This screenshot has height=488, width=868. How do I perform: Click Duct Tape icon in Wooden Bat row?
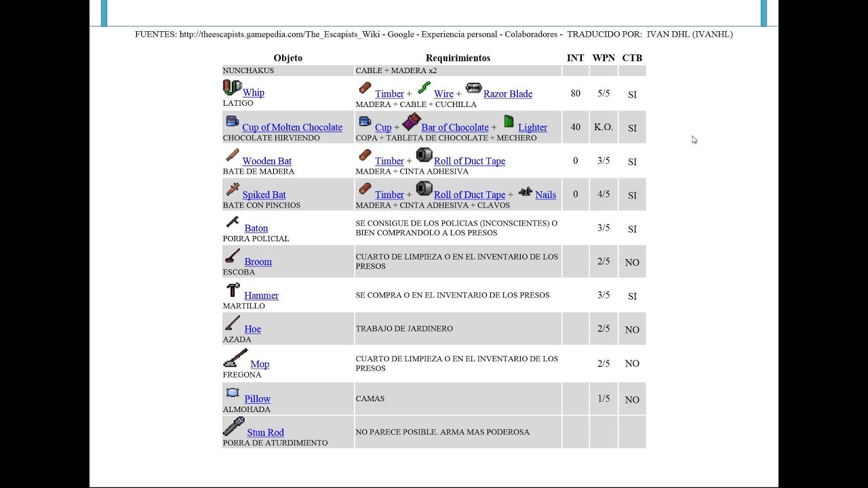(x=424, y=155)
